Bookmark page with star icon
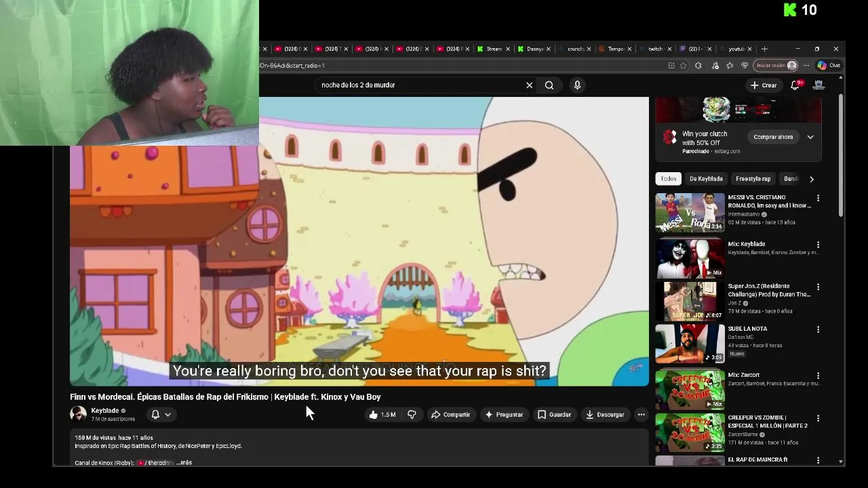Image resolution: width=868 pixels, height=488 pixels. click(x=683, y=66)
